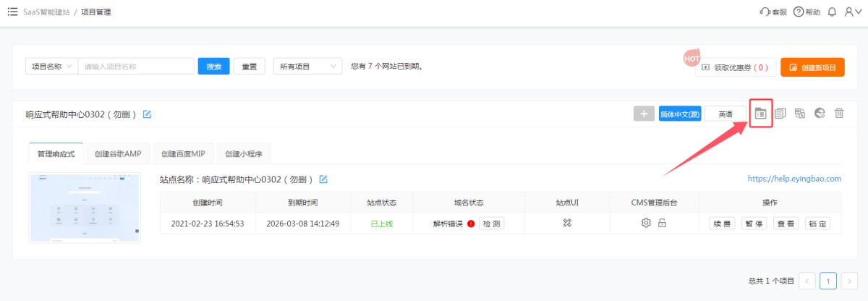868x301 pixels.
Task: Click the translation icon in project header
Action: [800, 114]
